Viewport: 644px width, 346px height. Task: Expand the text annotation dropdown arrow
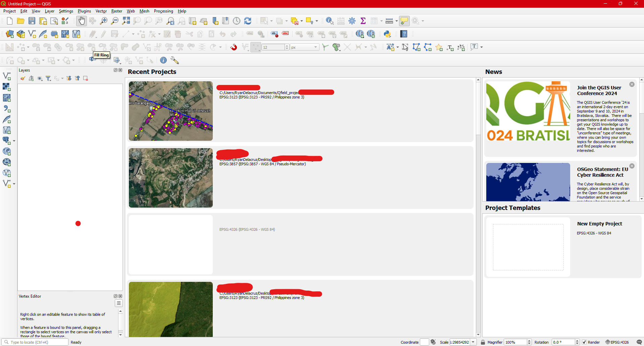pyautogui.click(x=481, y=47)
